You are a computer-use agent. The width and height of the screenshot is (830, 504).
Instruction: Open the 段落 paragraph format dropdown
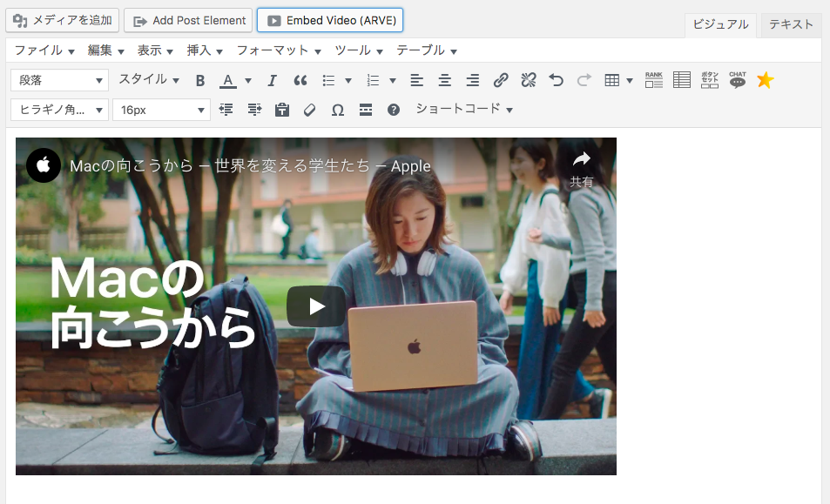click(60, 80)
